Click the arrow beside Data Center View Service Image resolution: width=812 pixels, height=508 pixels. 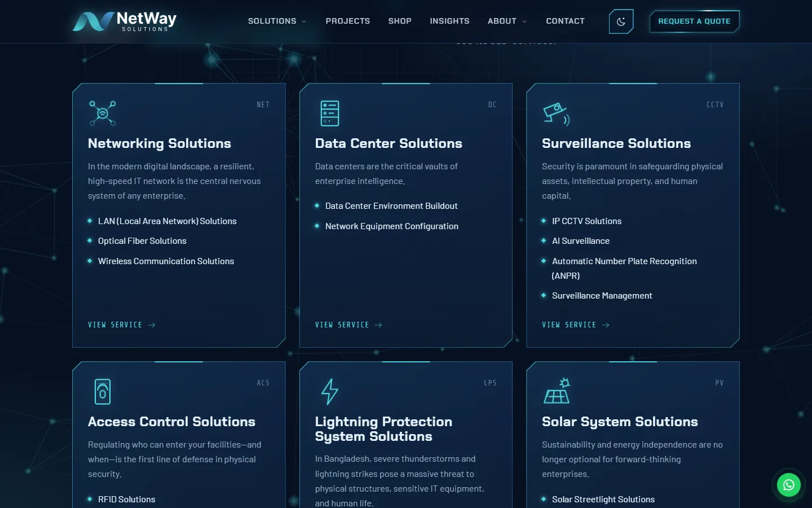coord(378,325)
